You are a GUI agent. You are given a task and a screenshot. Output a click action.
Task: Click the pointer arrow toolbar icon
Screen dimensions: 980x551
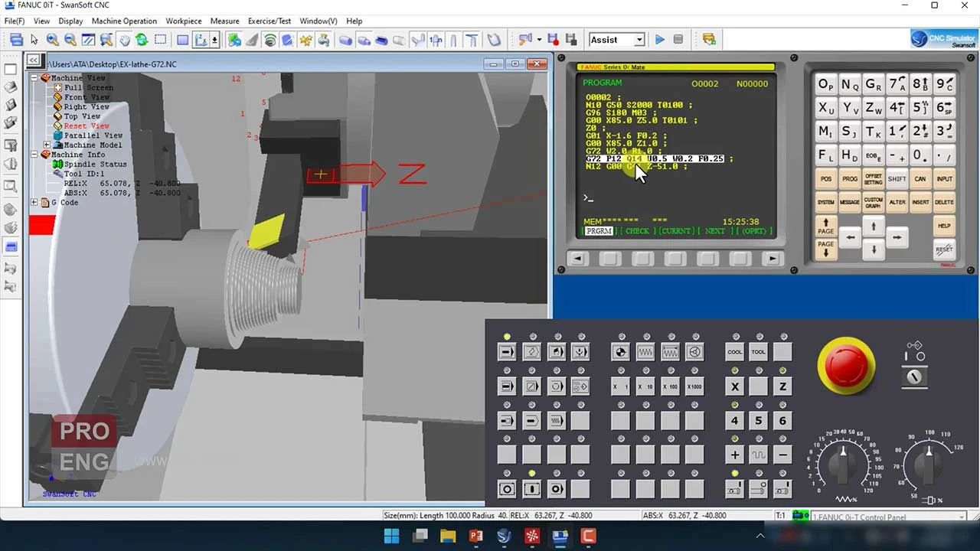click(34, 40)
